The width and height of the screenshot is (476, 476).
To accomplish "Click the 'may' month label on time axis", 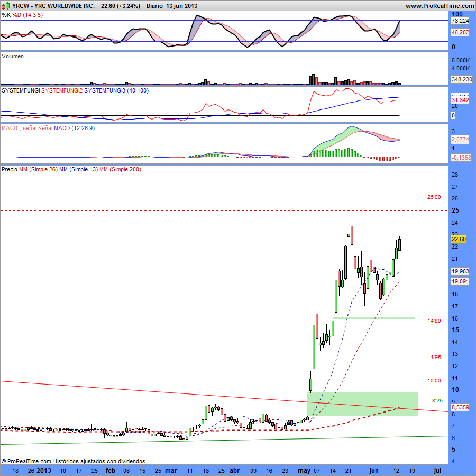I will pyautogui.click(x=304, y=471).
